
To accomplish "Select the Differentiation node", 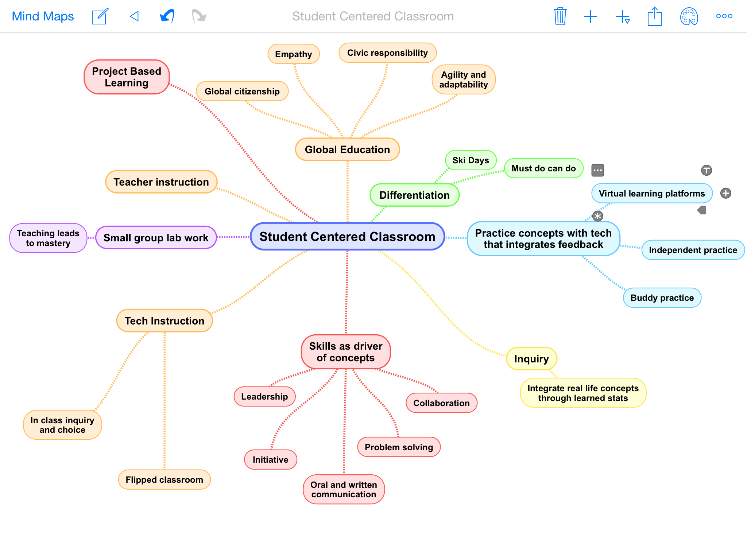I will tap(414, 195).
